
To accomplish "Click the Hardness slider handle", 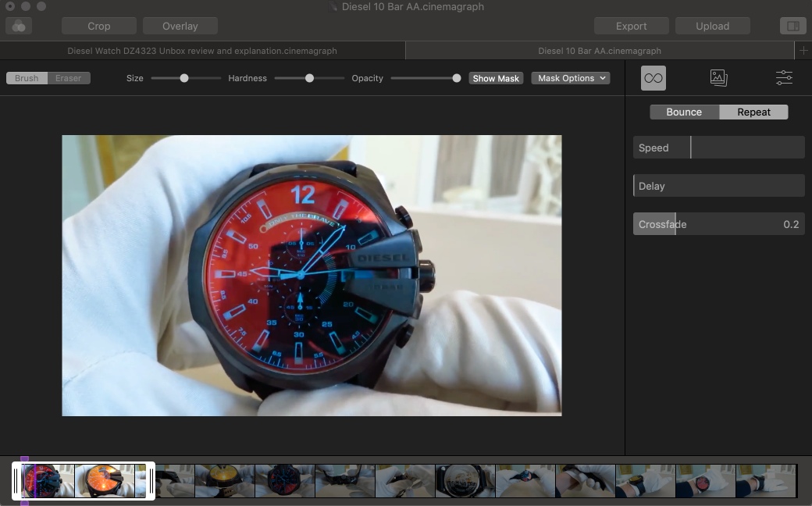I will click(309, 78).
